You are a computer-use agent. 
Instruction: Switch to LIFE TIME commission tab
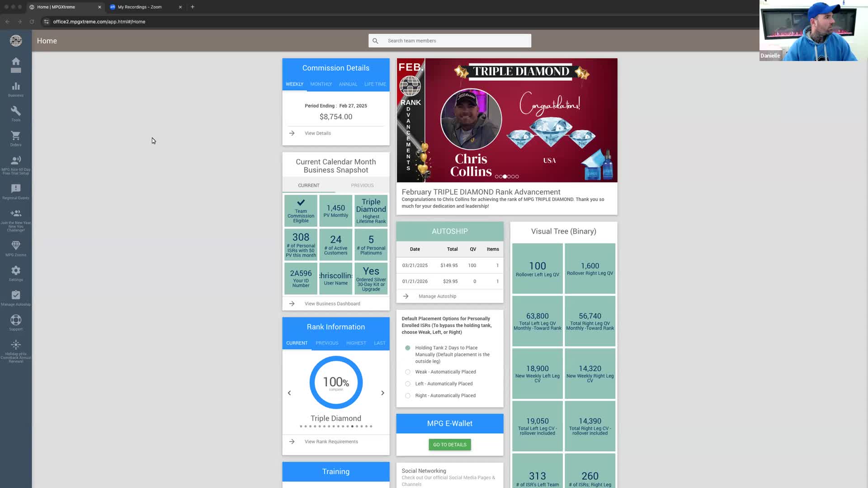click(375, 84)
